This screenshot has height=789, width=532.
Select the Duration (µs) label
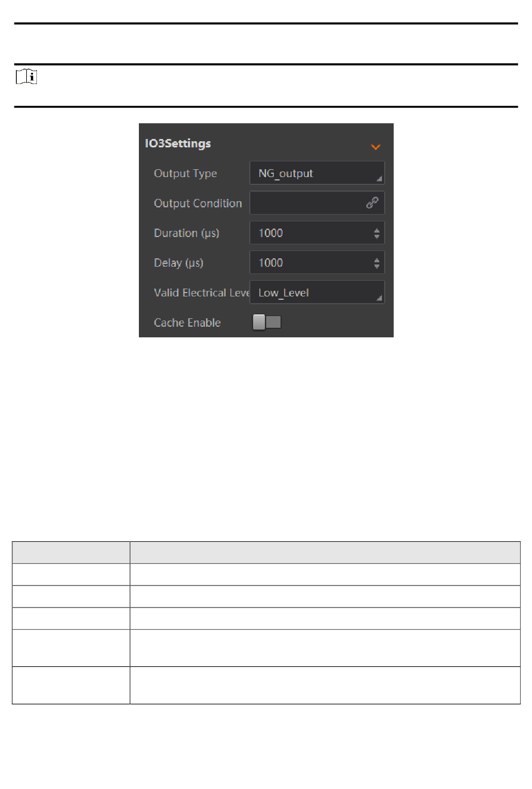(x=186, y=233)
